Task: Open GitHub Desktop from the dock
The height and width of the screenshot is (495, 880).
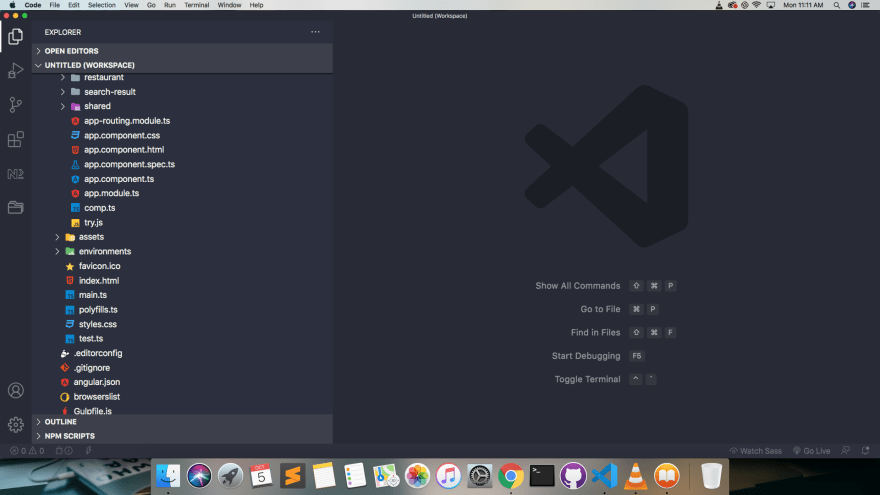Action: (573, 476)
